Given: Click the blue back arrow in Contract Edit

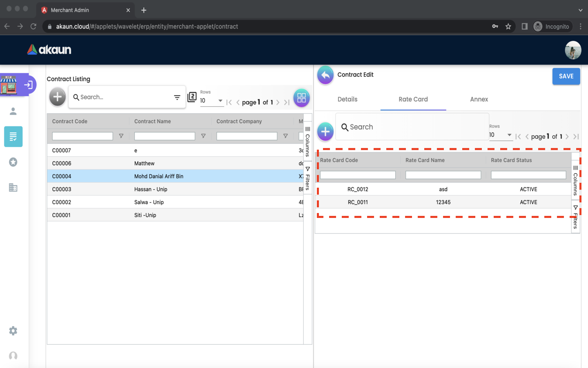Looking at the screenshot, I should (x=325, y=75).
